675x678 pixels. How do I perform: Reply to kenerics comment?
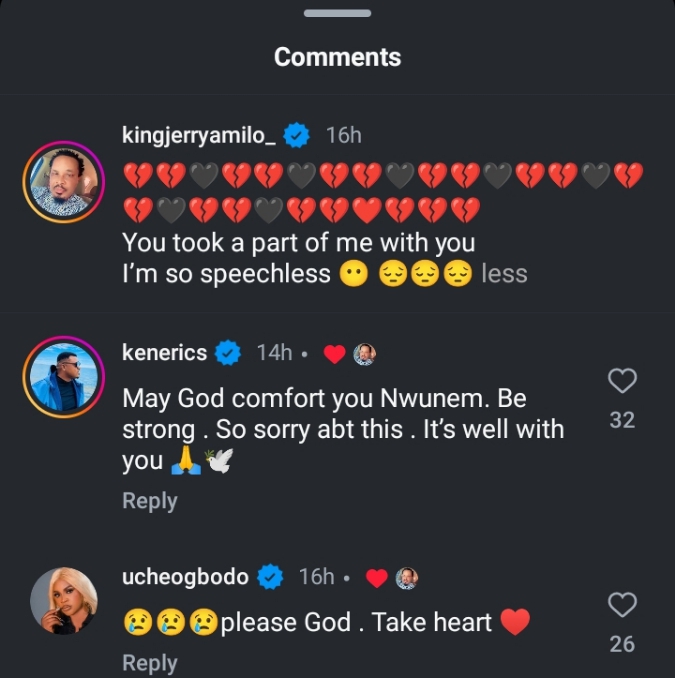coord(150,501)
